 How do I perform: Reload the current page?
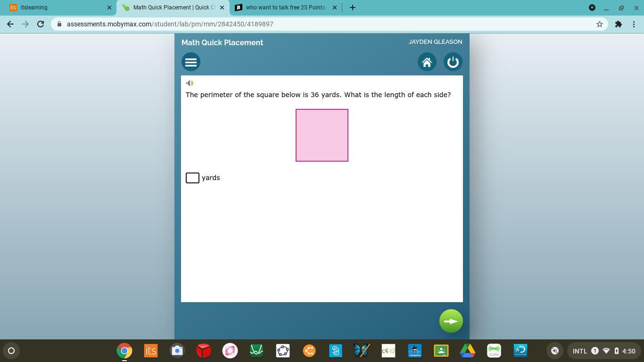41,24
